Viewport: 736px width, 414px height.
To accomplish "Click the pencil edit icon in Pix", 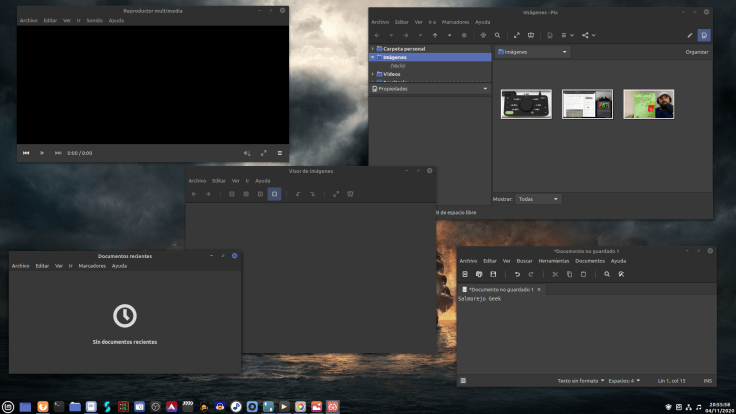I will coord(690,35).
